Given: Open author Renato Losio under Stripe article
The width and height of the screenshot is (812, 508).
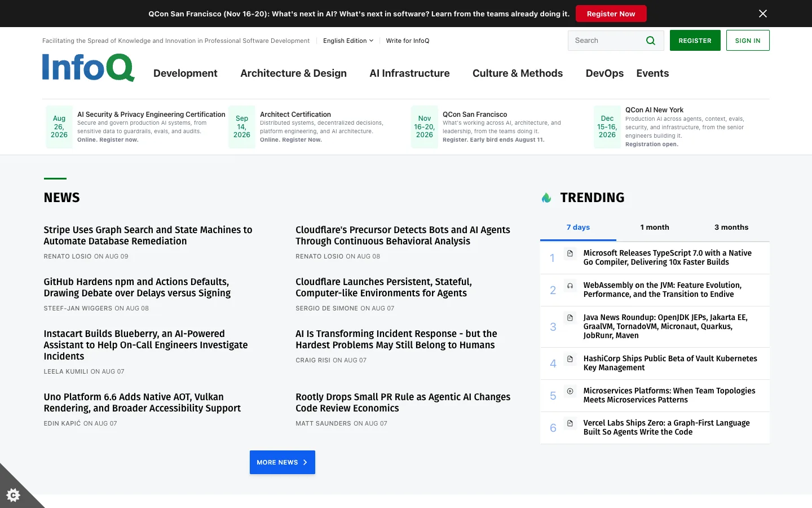Looking at the screenshot, I should click(x=68, y=256).
